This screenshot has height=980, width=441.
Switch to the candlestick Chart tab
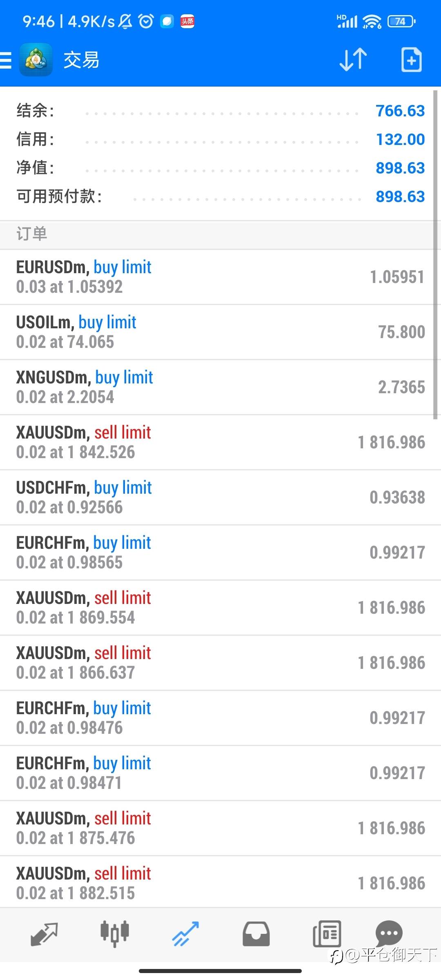(x=115, y=933)
